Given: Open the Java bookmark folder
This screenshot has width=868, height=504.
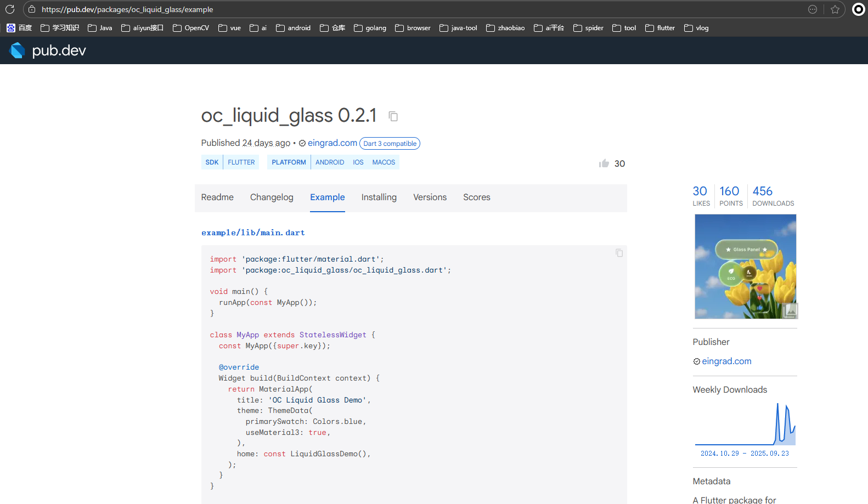Looking at the screenshot, I should pyautogui.click(x=100, y=28).
